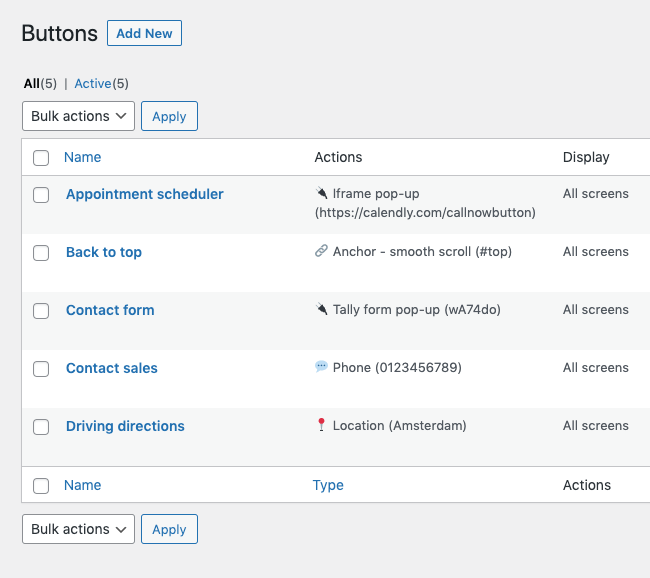The width and height of the screenshot is (650, 578).
Task: Click the link icon beside Anchor smooth scroll
Action: click(321, 251)
